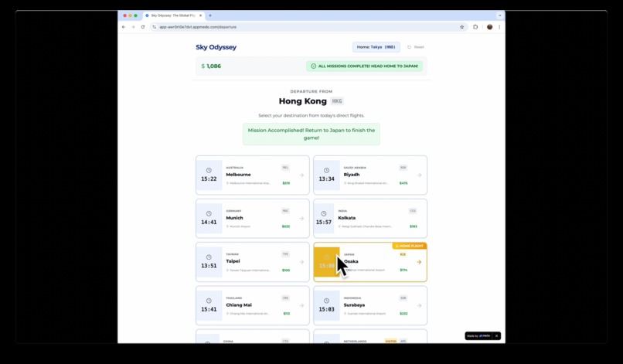The height and width of the screenshot is (364, 623).
Task: Open a new browser tab with plus
Action: click(x=210, y=15)
